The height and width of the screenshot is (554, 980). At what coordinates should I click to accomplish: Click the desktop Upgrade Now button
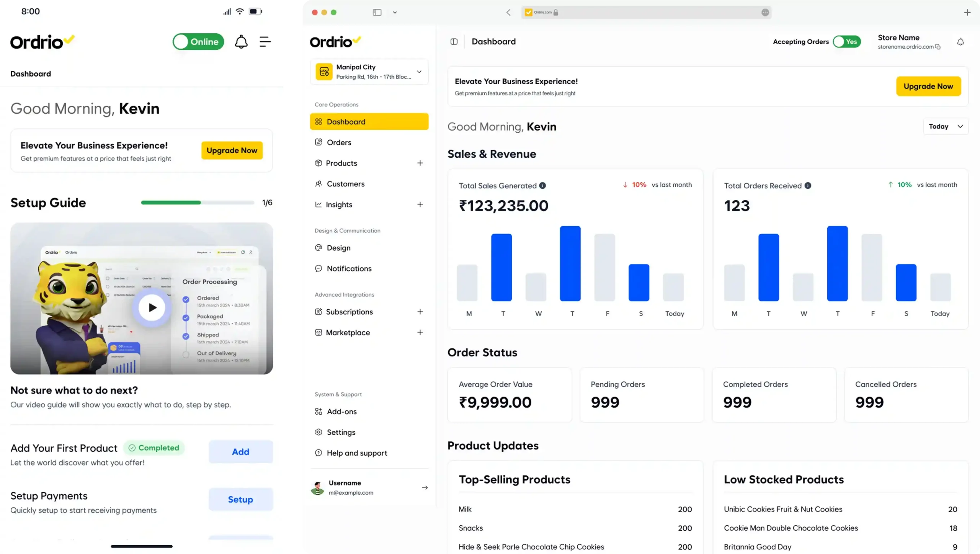(928, 86)
